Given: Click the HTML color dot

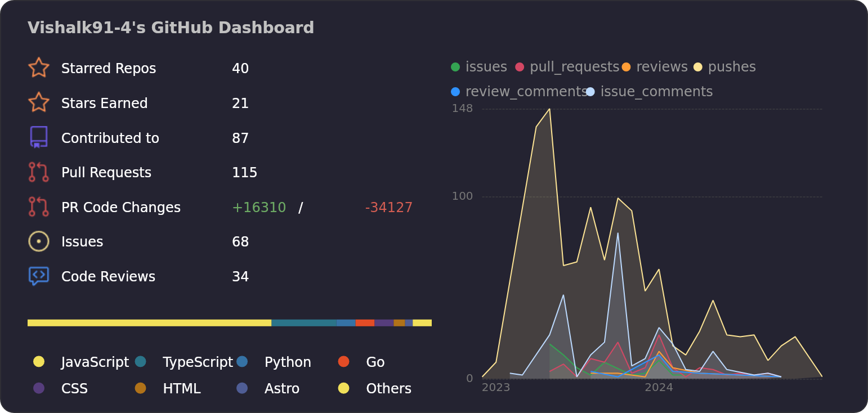Looking at the screenshot, I should [x=141, y=388].
